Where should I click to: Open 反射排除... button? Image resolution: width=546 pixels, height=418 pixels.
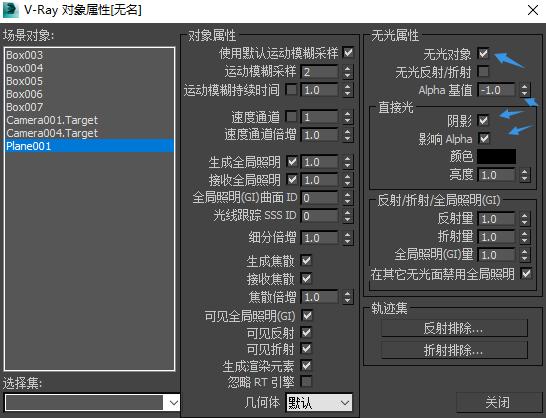tap(454, 328)
